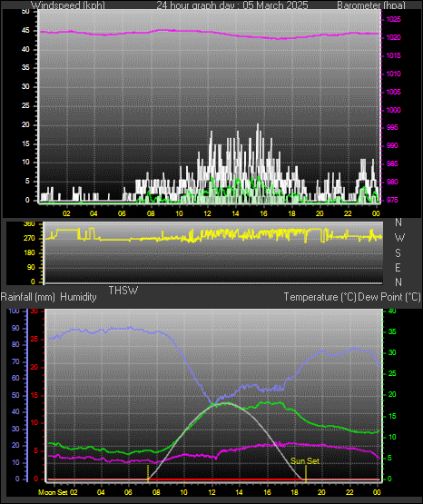This screenshot has height=504, width=423.
Task: Select the magenta 995 barometer axis value
Action: point(392,128)
